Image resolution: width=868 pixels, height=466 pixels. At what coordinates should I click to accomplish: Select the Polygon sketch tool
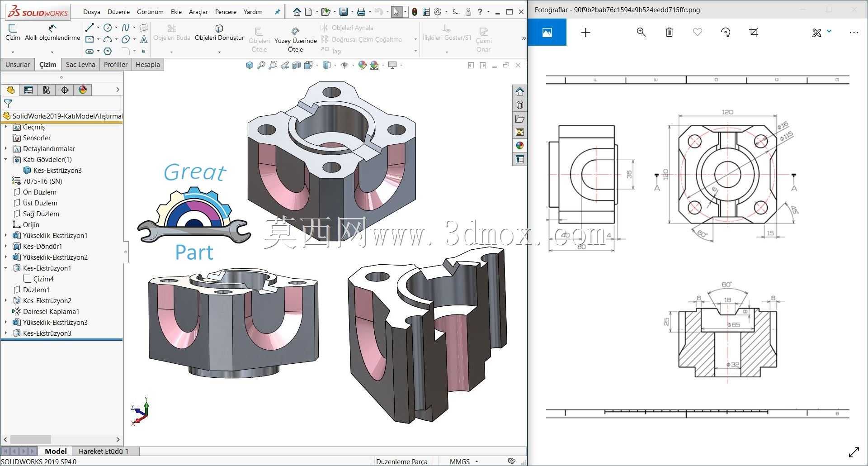coord(108,51)
